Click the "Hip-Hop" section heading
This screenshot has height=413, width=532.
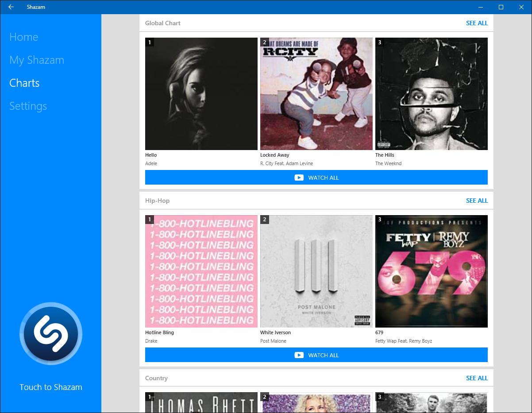[x=157, y=201]
